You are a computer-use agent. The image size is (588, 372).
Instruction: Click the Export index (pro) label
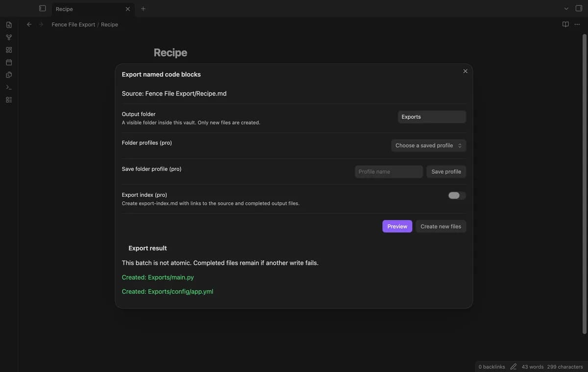point(144,195)
